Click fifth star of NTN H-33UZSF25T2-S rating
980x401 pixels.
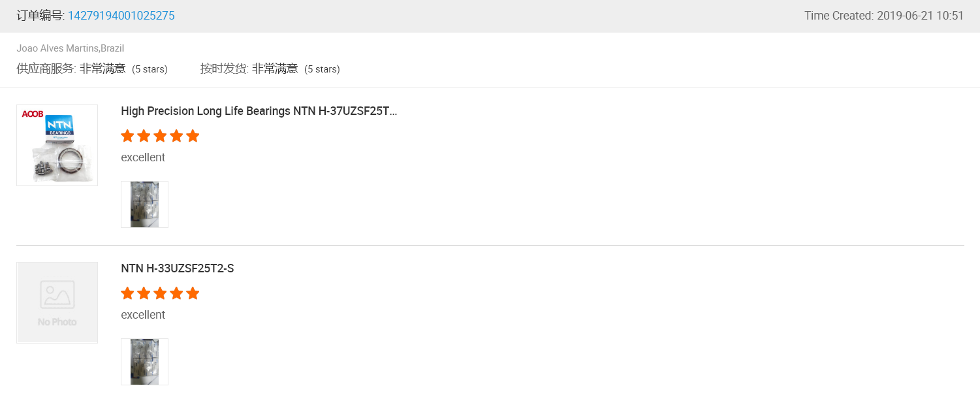193,293
